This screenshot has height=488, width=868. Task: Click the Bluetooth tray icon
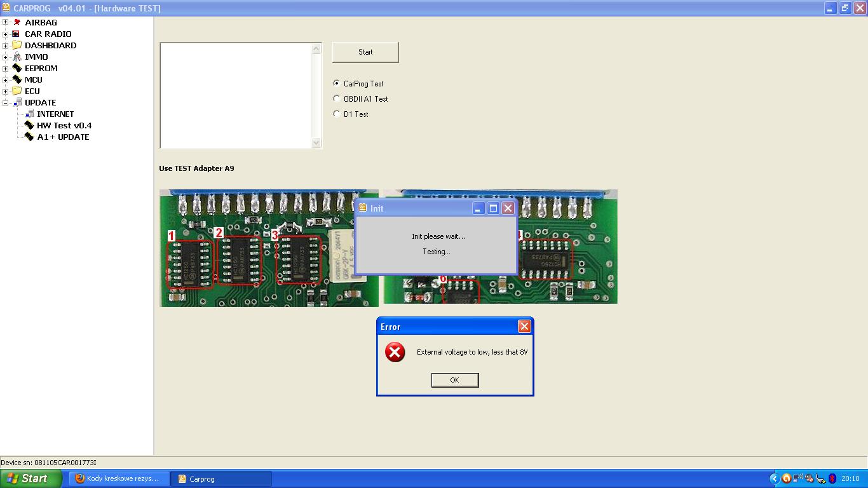(x=832, y=478)
